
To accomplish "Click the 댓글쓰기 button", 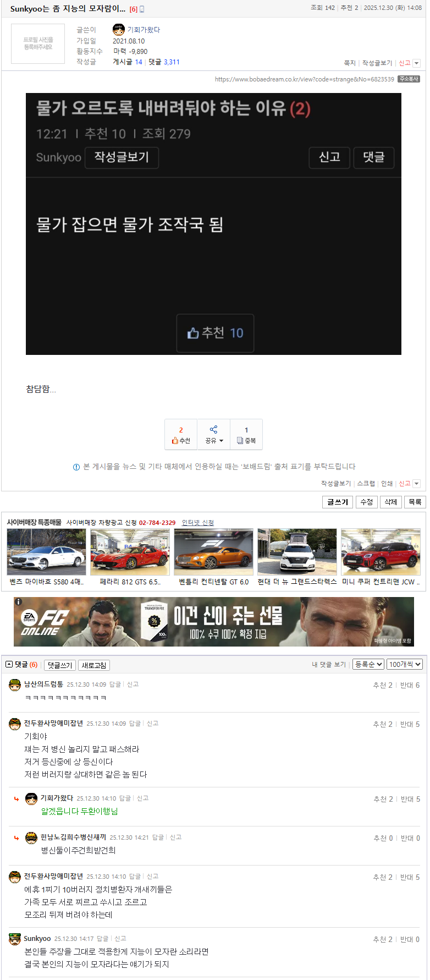I will 60,665.
